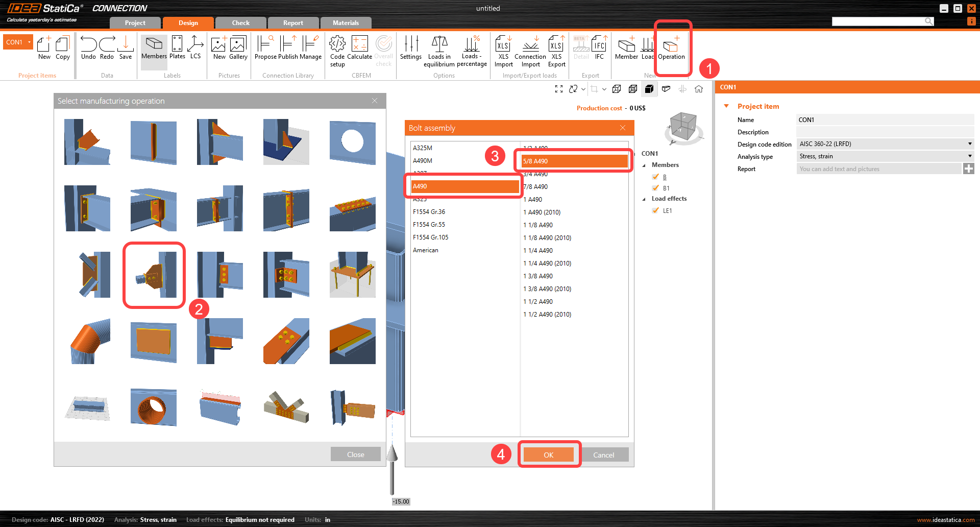The image size is (980, 527).
Task: Open the Analysis type dropdown
Action: [x=969, y=156]
